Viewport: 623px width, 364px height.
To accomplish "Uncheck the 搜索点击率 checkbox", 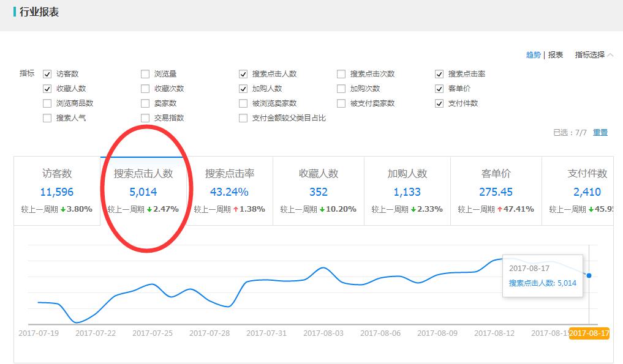I will click(x=439, y=74).
